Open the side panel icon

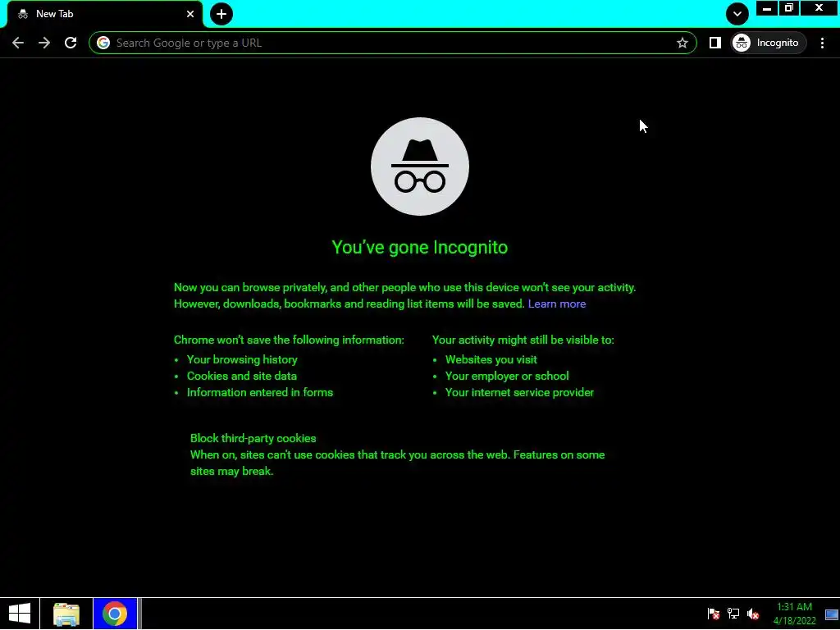click(715, 43)
